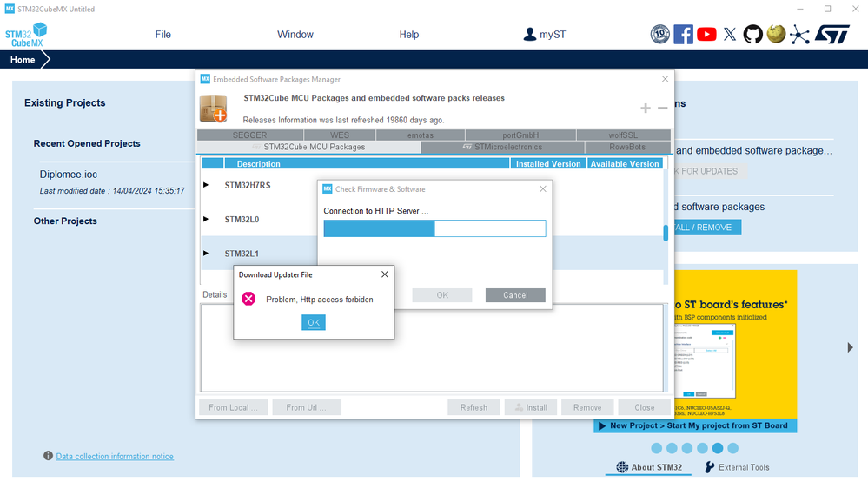Click the Remove button in Packages Manager
This screenshot has height=488, width=868.
click(x=587, y=407)
